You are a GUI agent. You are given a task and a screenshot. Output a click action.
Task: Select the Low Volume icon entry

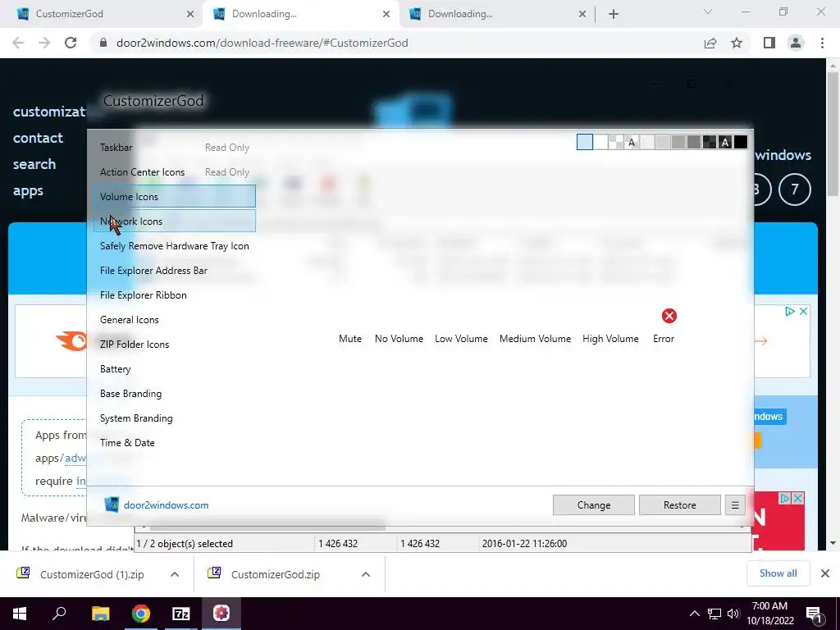pyautogui.click(x=461, y=339)
